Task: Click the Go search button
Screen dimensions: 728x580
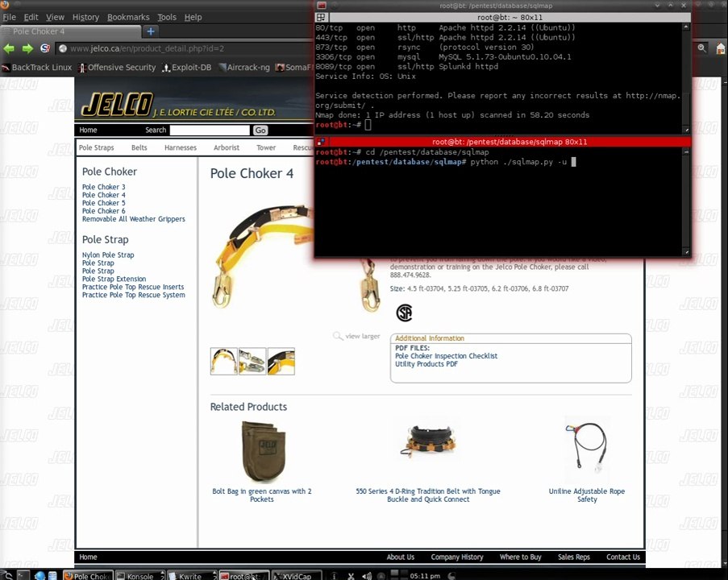Action: coord(260,130)
